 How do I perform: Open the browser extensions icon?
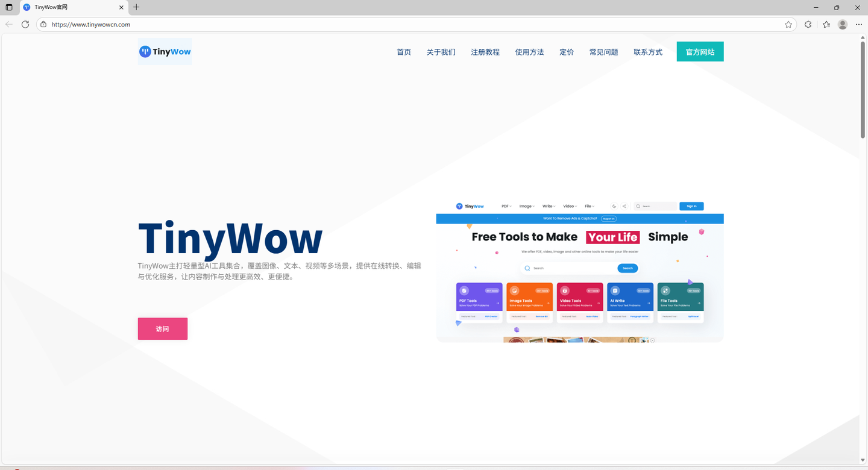pyautogui.click(x=808, y=25)
